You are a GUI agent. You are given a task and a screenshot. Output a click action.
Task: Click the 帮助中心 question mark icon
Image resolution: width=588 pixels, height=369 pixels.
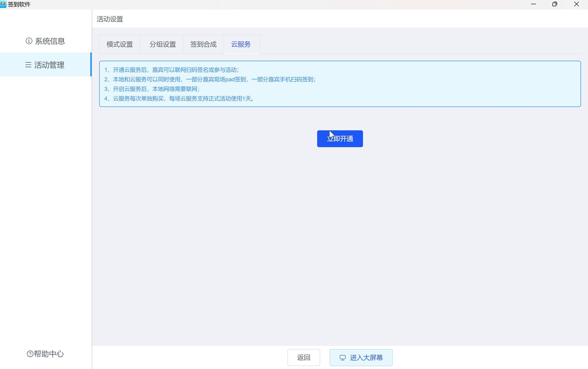30,354
